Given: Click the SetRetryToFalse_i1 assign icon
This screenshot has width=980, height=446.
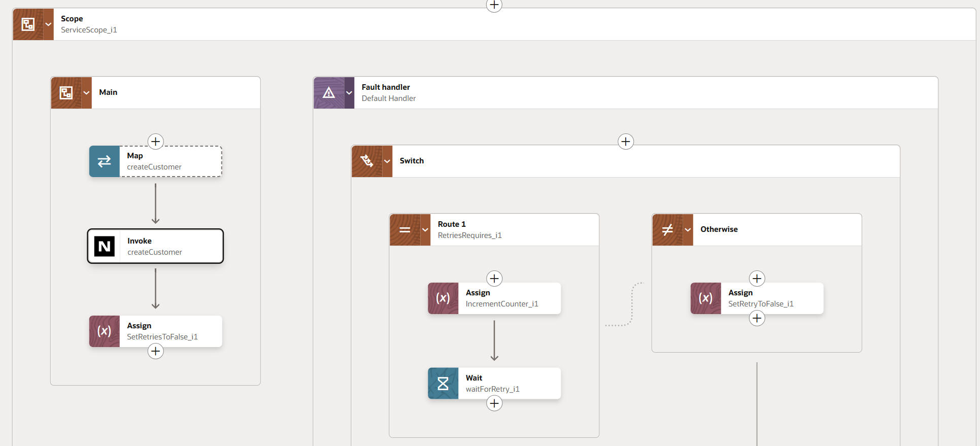Looking at the screenshot, I should pyautogui.click(x=705, y=298).
